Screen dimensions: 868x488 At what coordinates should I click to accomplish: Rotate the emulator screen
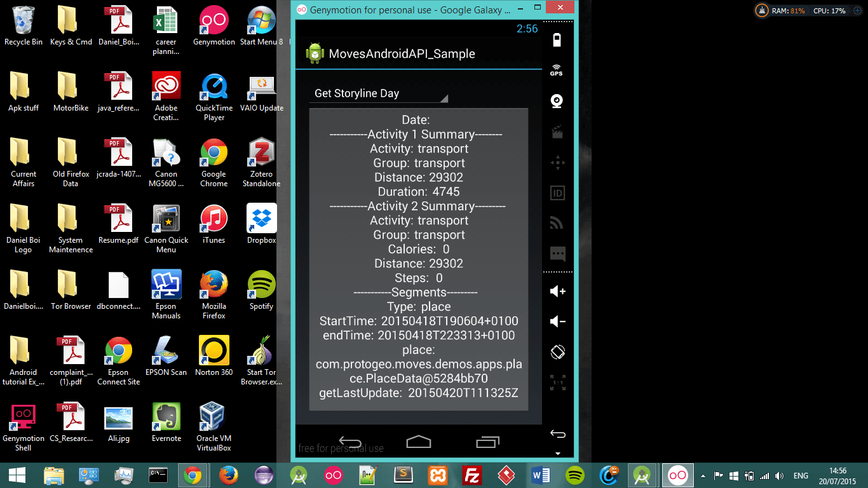pyautogui.click(x=557, y=351)
